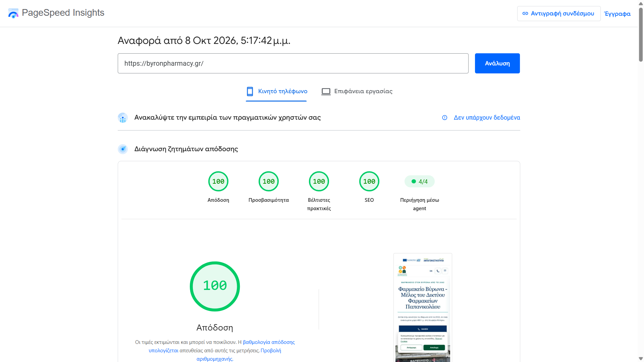Jump to Βέλτιστες πρακτικές 100 score gauge
This screenshot has height=362, width=644.
pos(319,181)
